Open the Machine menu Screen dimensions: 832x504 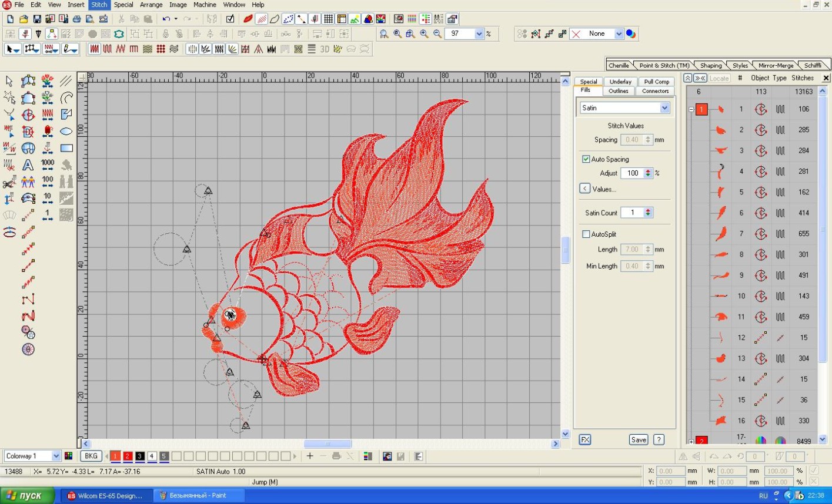tap(205, 5)
